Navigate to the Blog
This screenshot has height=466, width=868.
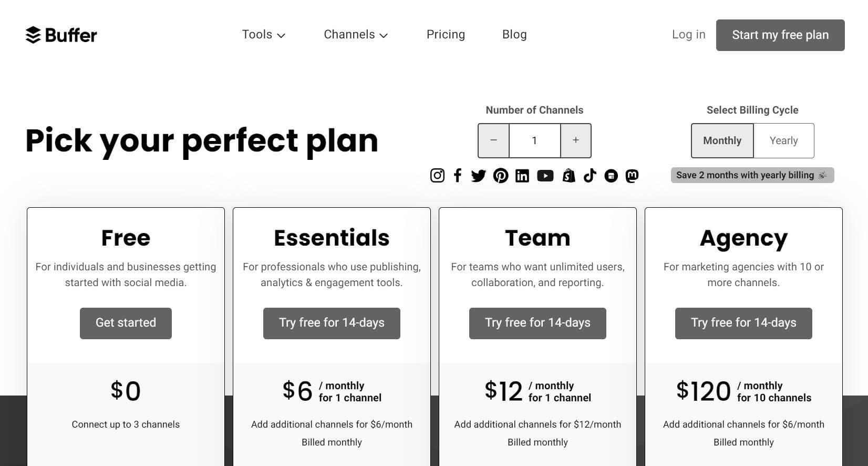[514, 34]
